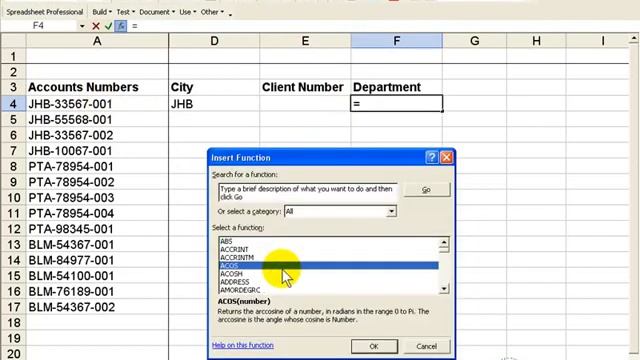Click the Select All corner box
The height and width of the screenshot is (360, 640).
click(x=13, y=41)
